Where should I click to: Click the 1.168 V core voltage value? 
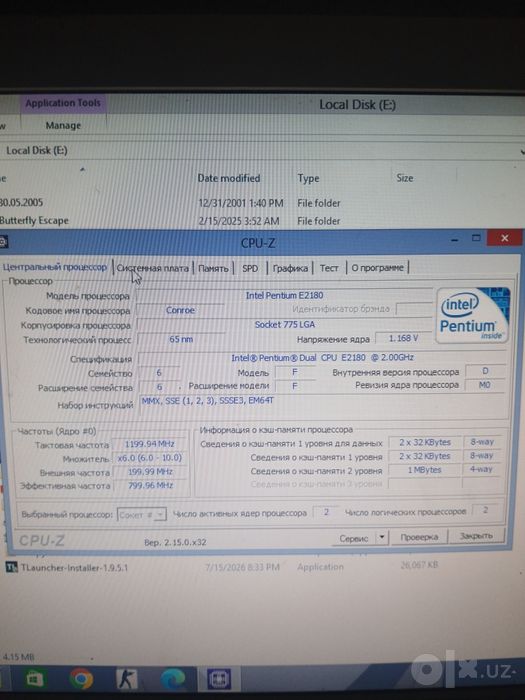tap(403, 338)
